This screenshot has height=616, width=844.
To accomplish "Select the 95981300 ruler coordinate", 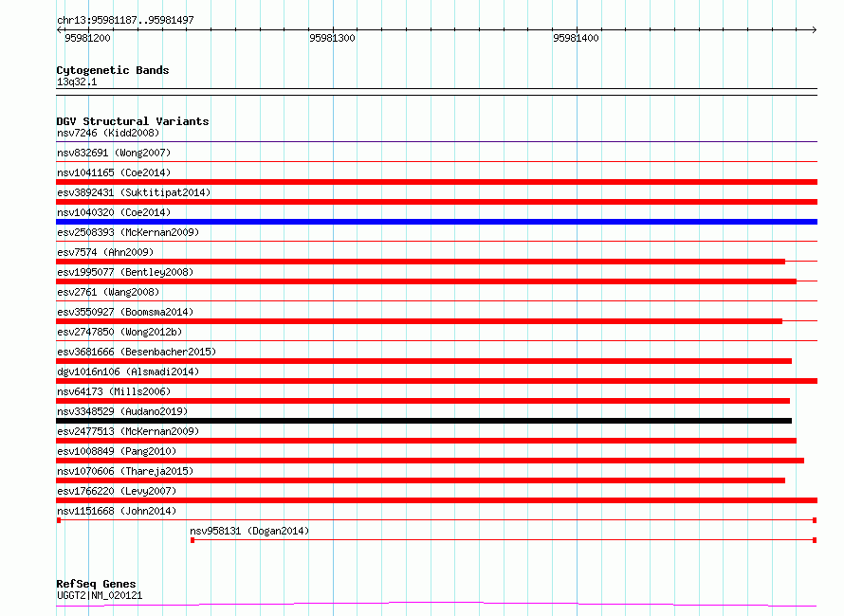I will (x=332, y=38).
